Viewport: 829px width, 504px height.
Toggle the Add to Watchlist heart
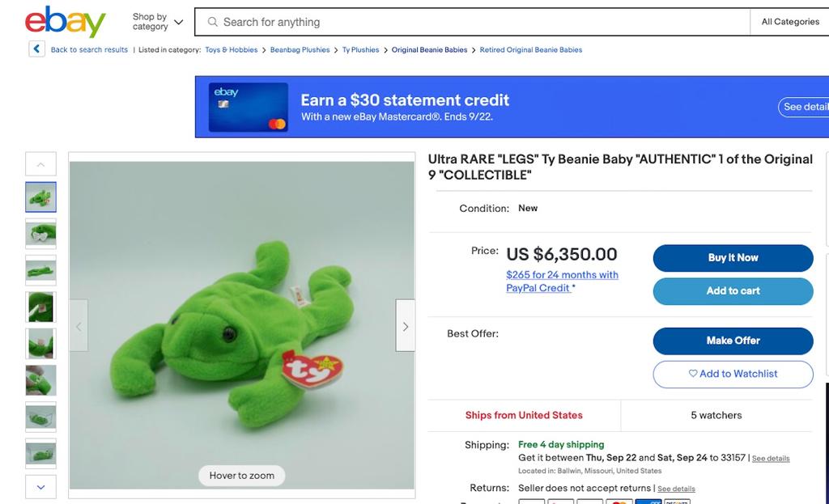point(733,374)
